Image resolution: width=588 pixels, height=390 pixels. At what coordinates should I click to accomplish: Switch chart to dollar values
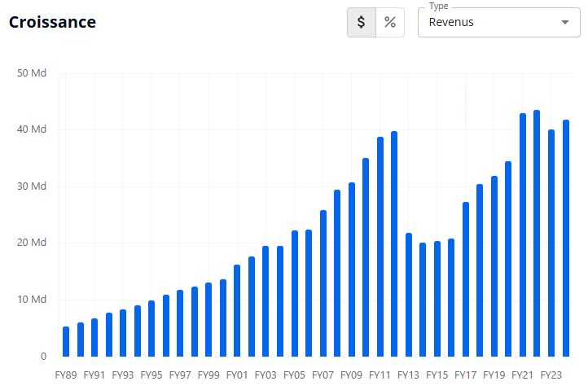point(362,23)
